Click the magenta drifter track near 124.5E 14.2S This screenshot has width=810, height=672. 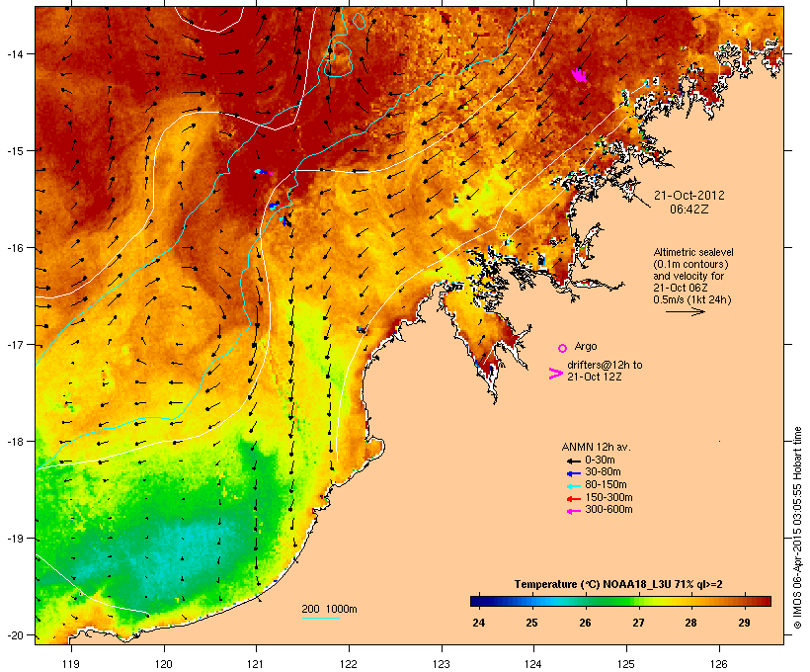[x=579, y=75]
